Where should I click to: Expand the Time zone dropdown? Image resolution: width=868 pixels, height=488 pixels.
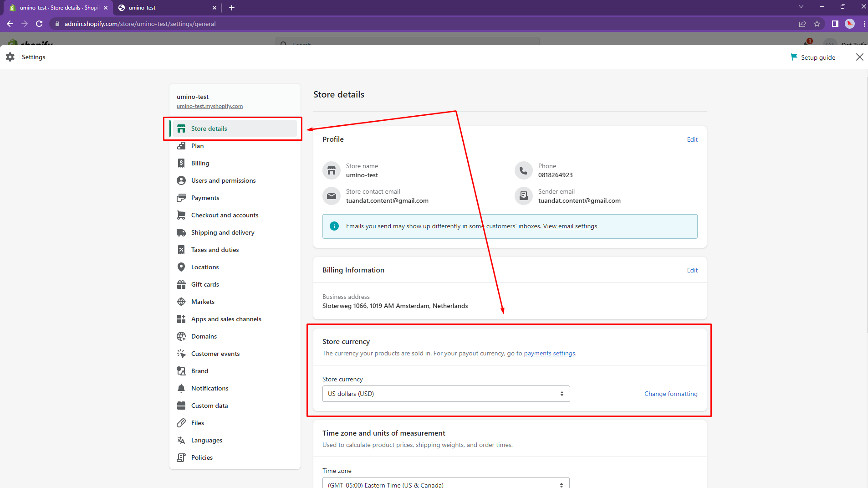click(446, 484)
